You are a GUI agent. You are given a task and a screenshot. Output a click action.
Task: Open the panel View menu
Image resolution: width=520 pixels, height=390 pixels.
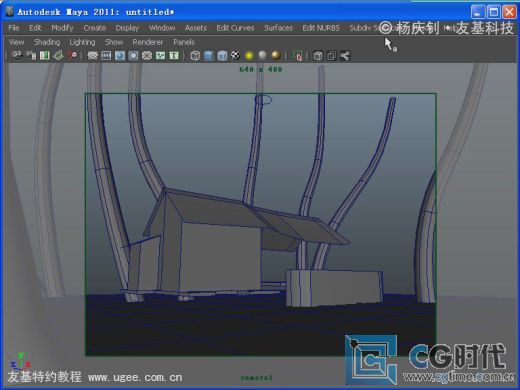pos(16,42)
